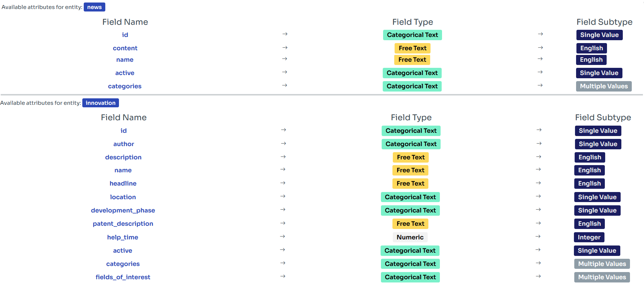This screenshot has width=644, height=290.
Task: Click the Integer subtype badge
Action: pyautogui.click(x=589, y=237)
